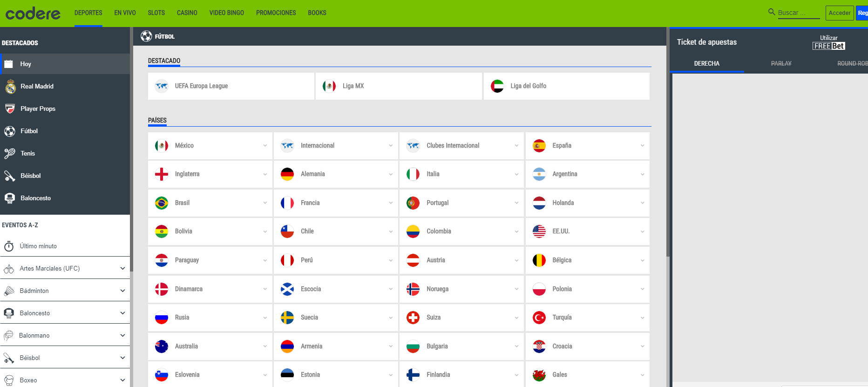Expand the Bádminton sidebar chevron
Image resolution: width=868 pixels, height=387 pixels.
tap(122, 291)
